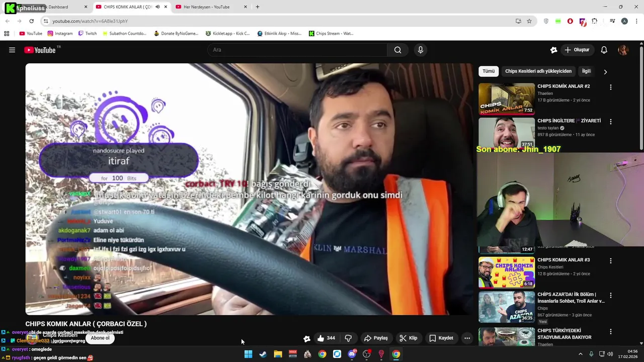Click the Abone ol subscribe button
The height and width of the screenshot is (362, 644).
pos(100,338)
